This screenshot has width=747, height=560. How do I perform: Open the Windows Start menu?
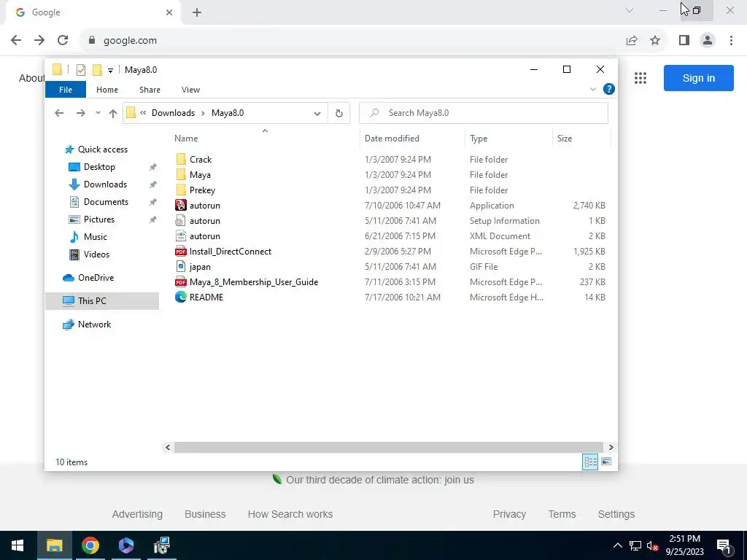(18, 545)
